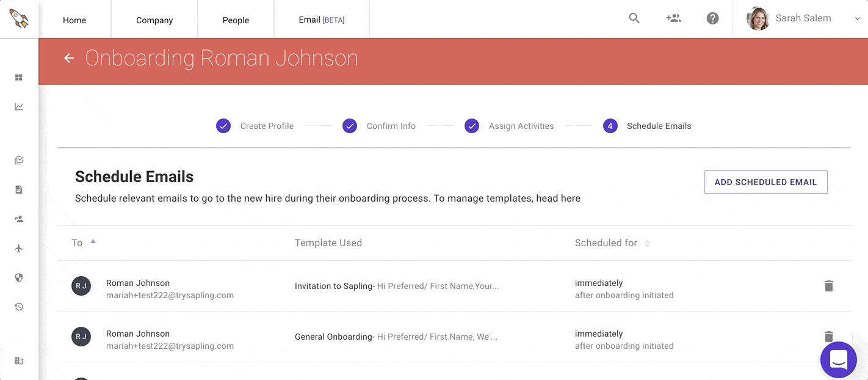Viewport: 868px width, 380px height.
Task: Click RJ avatar in General Onboarding row
Action: [x=81, y=337]
